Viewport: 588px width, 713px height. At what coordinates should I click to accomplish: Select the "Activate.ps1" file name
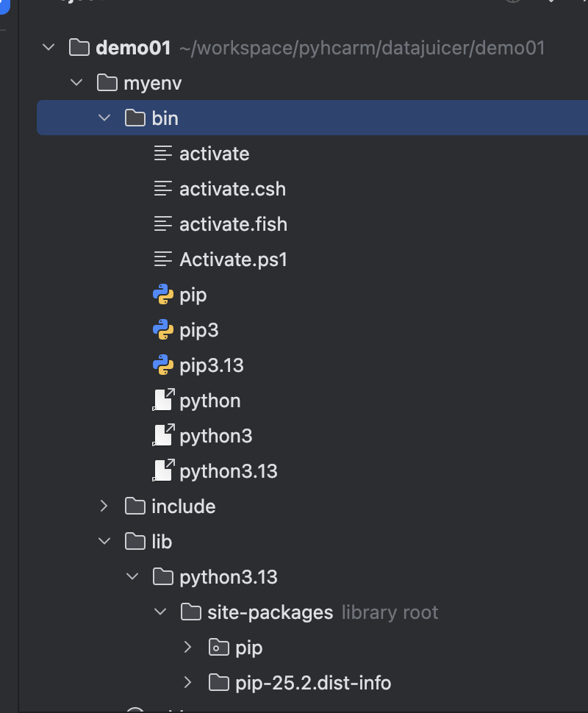click(x=233, y=259)
